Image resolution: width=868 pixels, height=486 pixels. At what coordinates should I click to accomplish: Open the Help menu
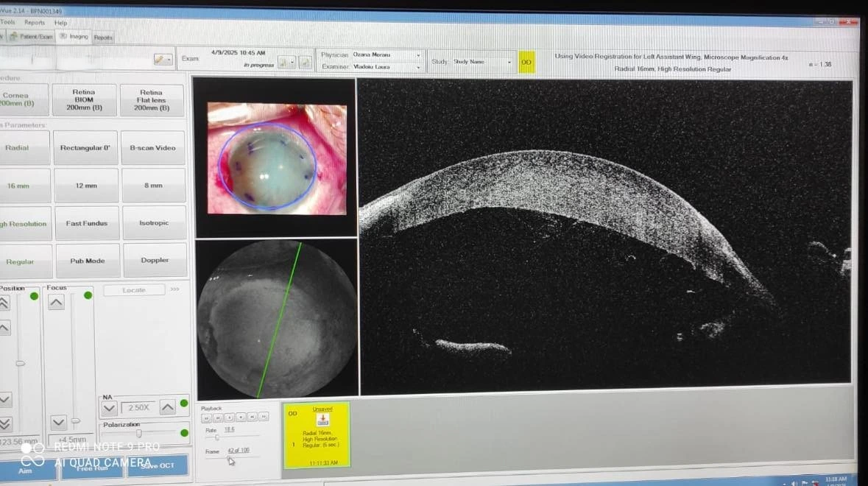(60, 23)
